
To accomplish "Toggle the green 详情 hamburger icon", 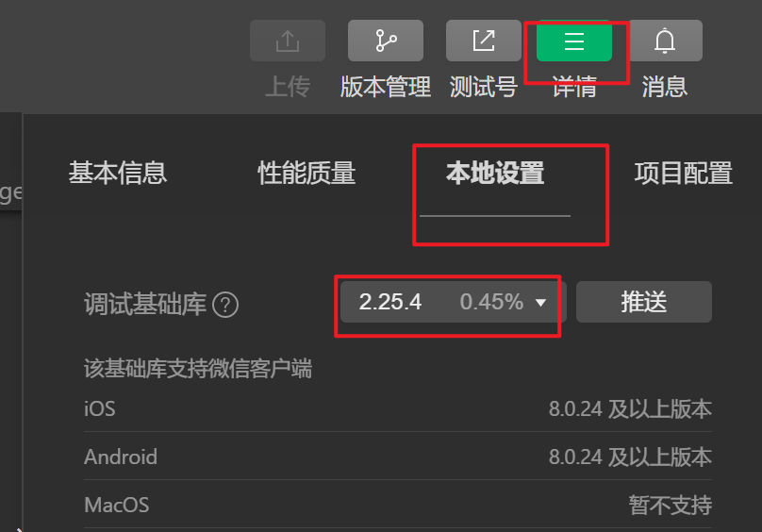I will point(574,41).
